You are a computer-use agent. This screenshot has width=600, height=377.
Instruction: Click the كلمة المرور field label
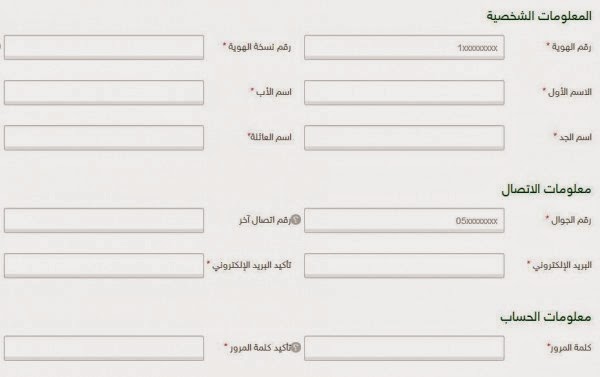coord(571,348)
